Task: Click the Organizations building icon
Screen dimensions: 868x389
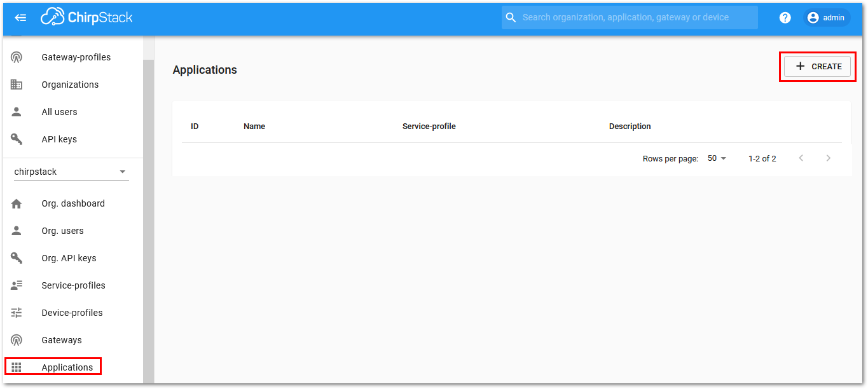Action: pos(17,85)
